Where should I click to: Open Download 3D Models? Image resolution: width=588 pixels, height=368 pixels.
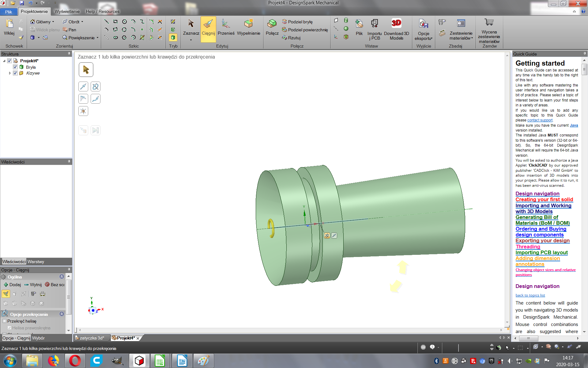(x=396, y=29)
